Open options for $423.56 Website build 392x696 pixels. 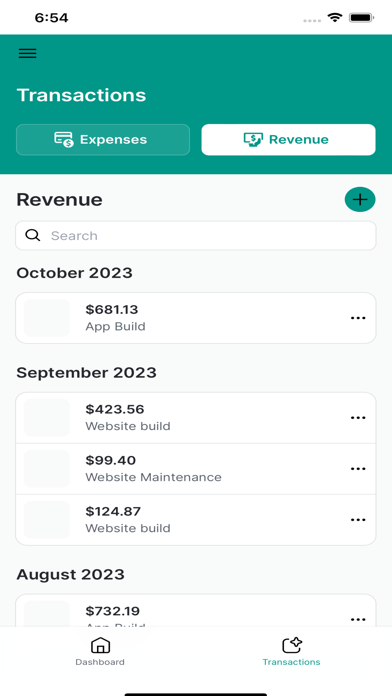[x=358, y=418]
